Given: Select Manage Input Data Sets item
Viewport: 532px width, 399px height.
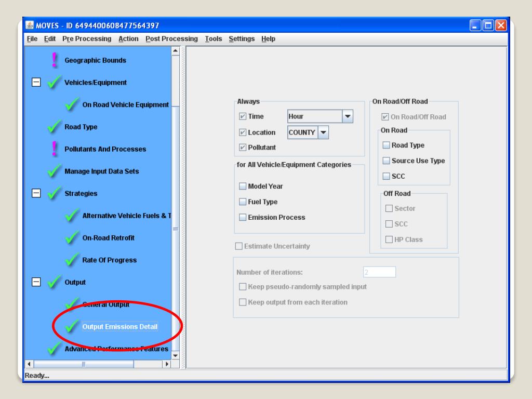Looking at the screenshot, I should click(102, 171).
